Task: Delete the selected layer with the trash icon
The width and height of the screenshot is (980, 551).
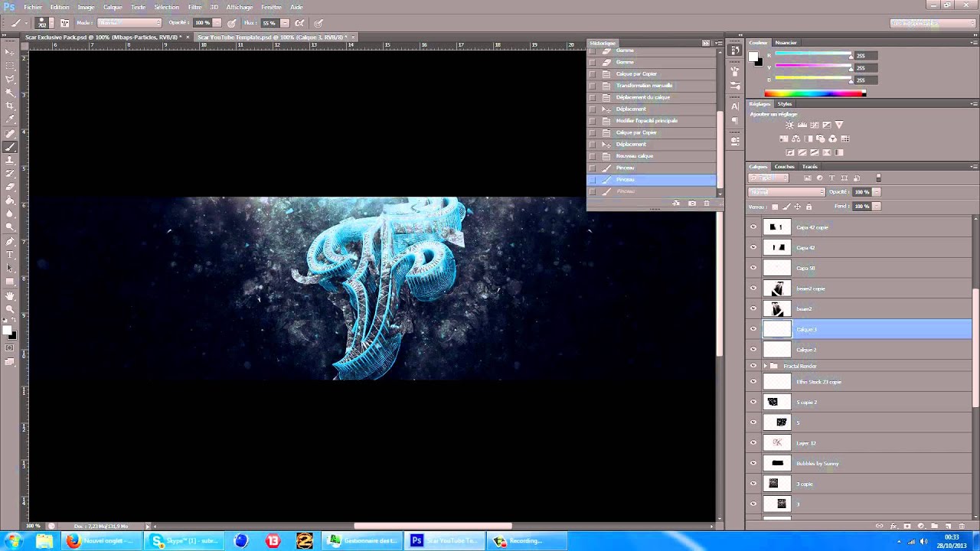Action: (x=962, y=527)
